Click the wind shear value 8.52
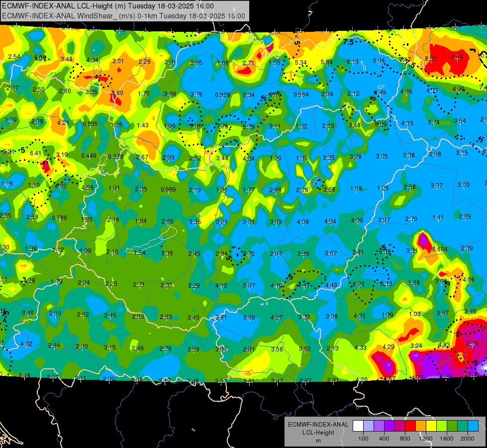 [x=431, y=58]
